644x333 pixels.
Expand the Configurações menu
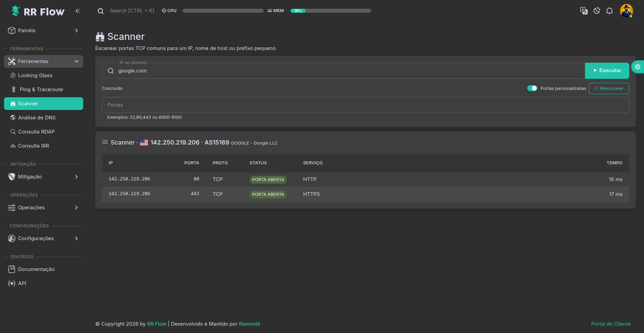pos(44,238)
